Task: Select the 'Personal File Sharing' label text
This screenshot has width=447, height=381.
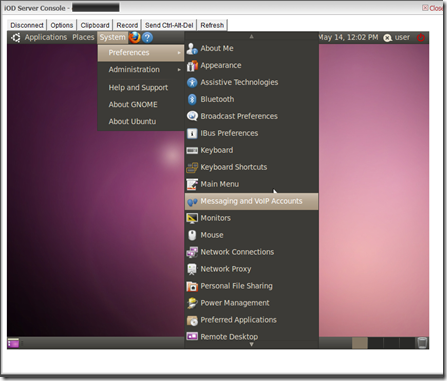Action: 236,286
